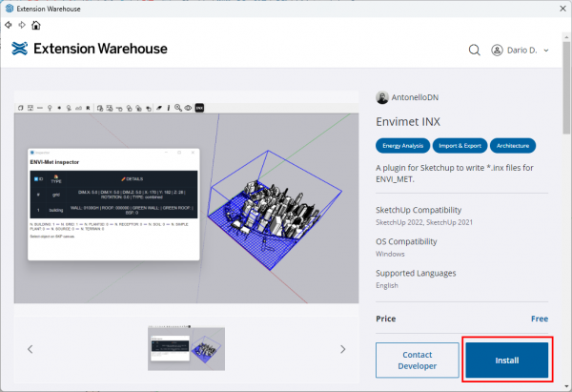Go to the Extension Warehouse home icon
Image resolution: width=572 pixels, height=392 pixels.
tap(35, 25)
